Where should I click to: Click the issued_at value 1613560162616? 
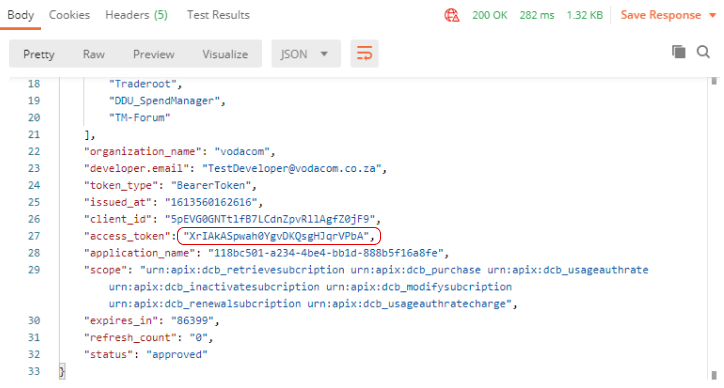pyautogui.click(x=211, y=202)
